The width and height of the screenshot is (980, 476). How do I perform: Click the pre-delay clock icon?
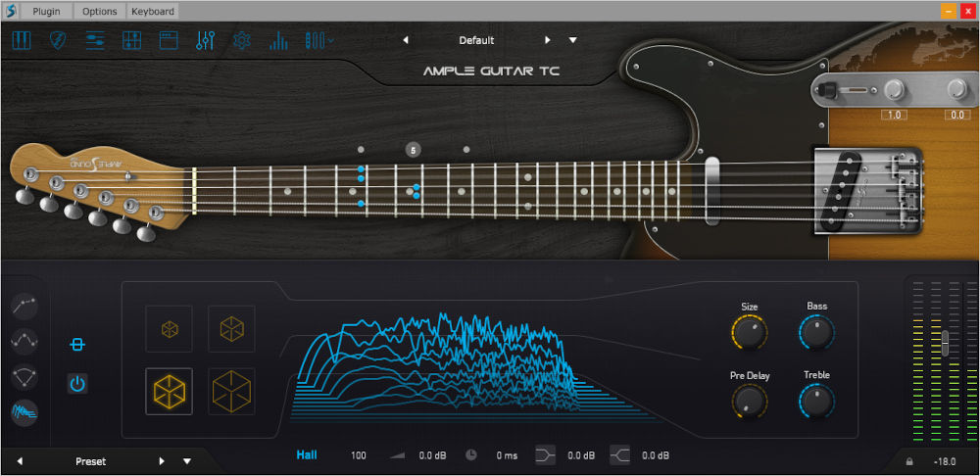[471, 455]
